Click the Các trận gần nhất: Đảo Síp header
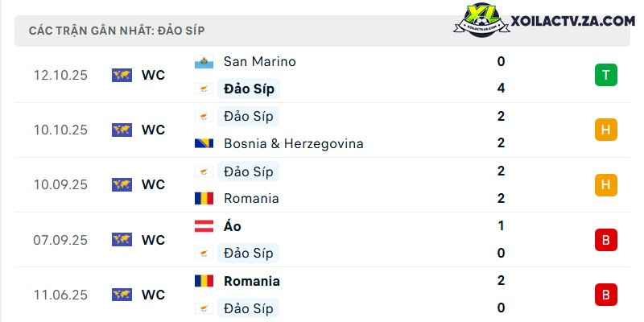 pyautogui.click(x=117, y=31)
